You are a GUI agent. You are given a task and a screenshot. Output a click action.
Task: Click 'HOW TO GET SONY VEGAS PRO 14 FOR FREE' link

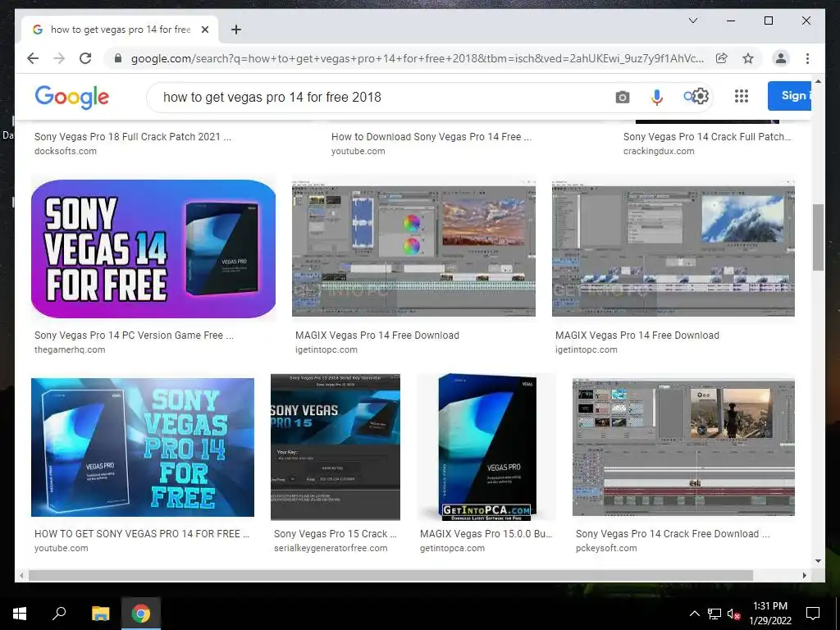point(142,534)
